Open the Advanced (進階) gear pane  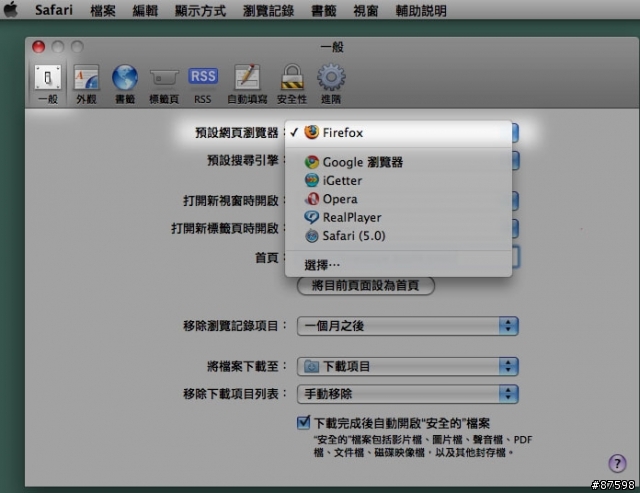click(x=331, y=84)
